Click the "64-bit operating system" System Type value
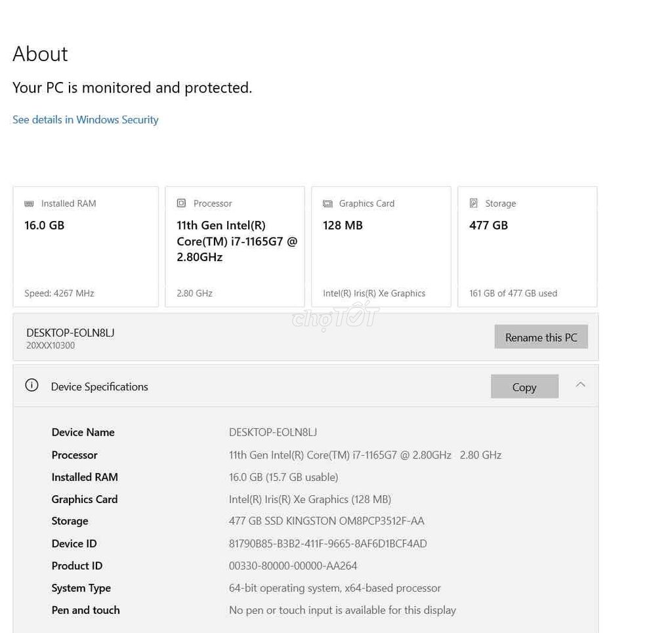This screenshot has height=633, width=672. pos(335,588)
